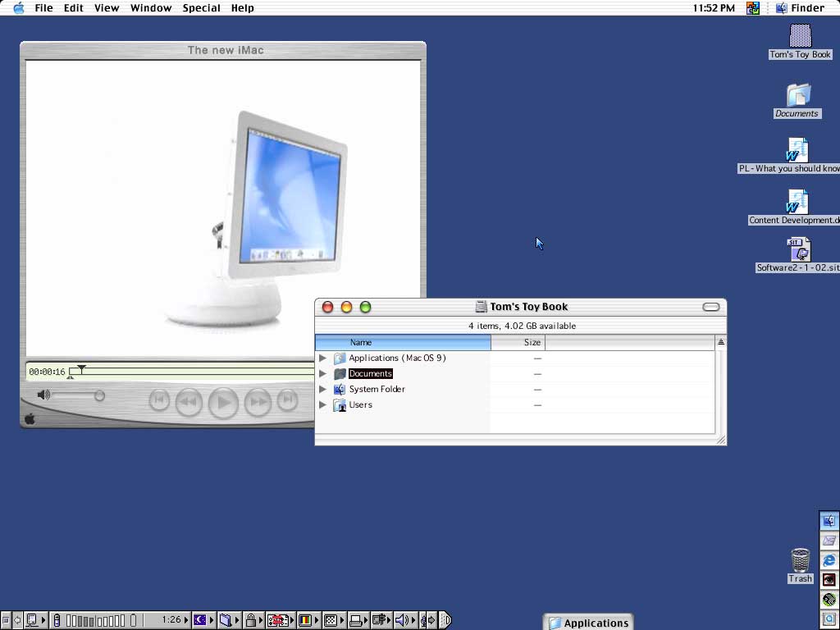Expand the System Folder row

[x=322, y=389]
